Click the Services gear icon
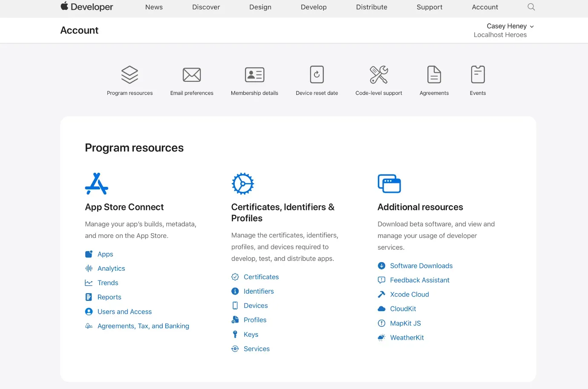 coord(235,349)
